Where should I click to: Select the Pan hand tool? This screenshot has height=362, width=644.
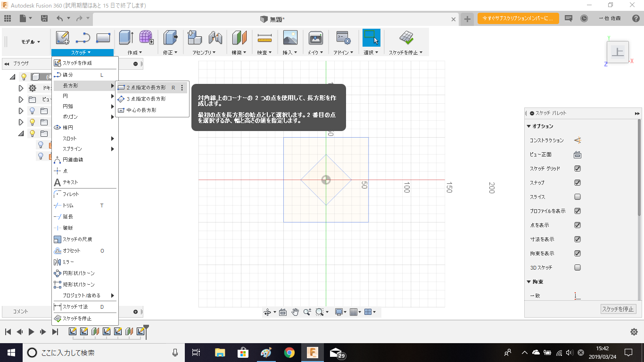coord(295,312)
